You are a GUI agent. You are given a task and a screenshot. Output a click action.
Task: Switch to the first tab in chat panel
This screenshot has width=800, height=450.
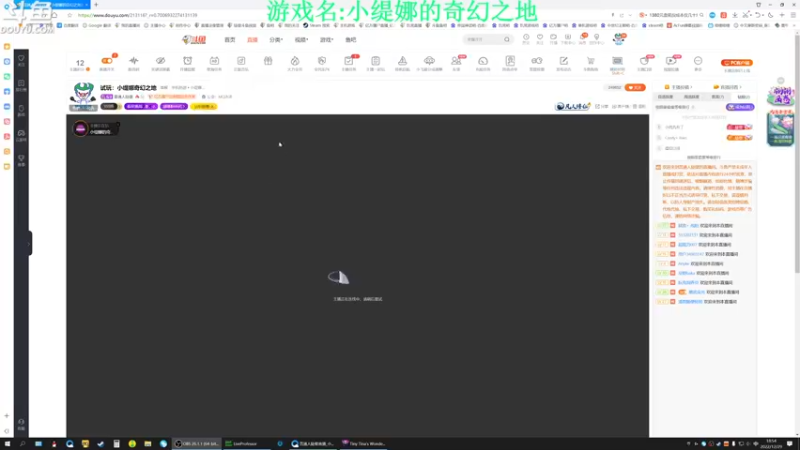665,97
